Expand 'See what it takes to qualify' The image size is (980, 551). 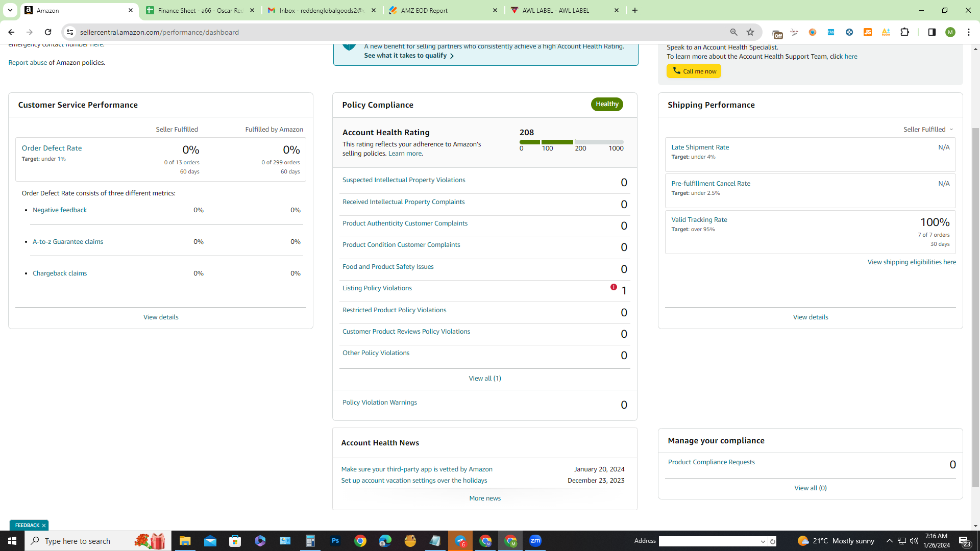[409, 56]
